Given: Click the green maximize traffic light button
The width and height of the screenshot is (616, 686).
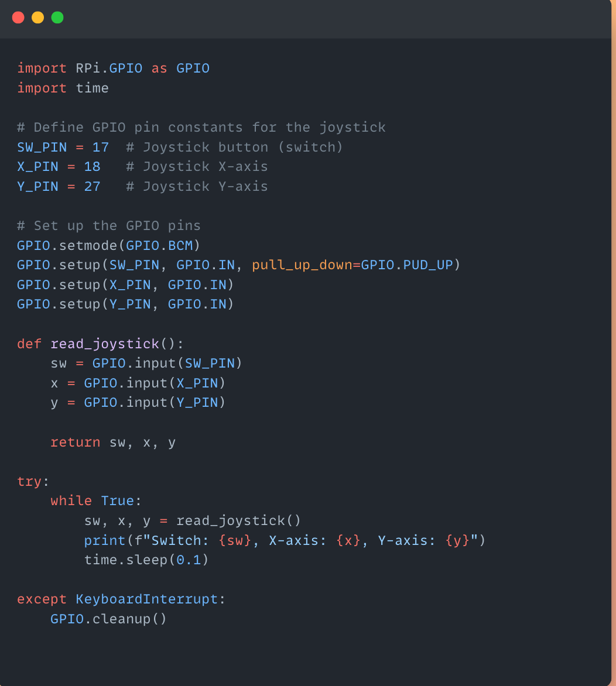Looking at the screenshot, I should (57, 18).
